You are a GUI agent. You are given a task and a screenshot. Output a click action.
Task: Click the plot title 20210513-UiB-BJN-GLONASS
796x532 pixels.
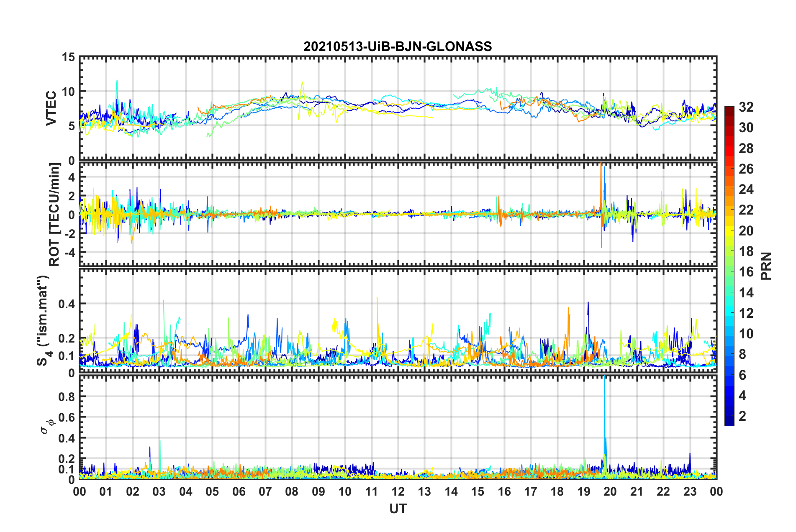(x=398, y=46)
